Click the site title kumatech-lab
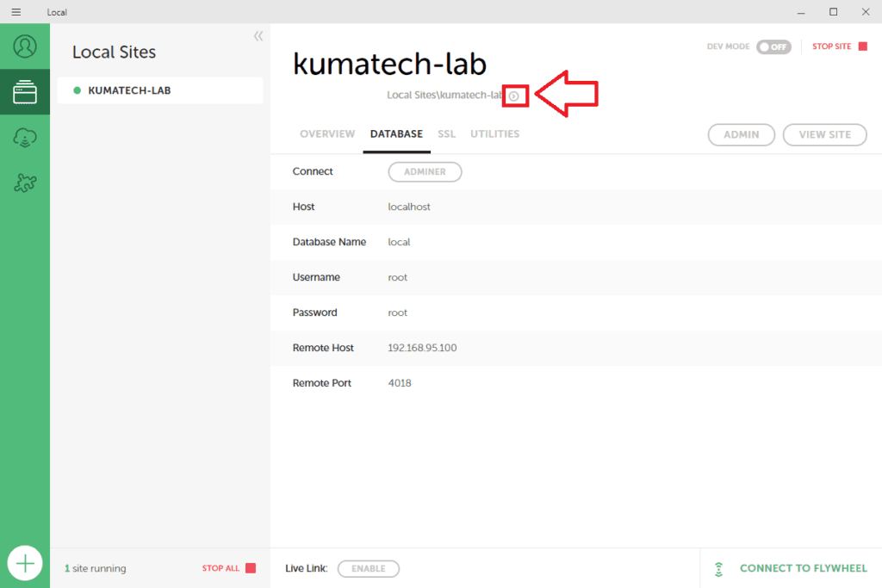Image resolution: width=882 pixels, height=588 pixels. coord(389,64)
